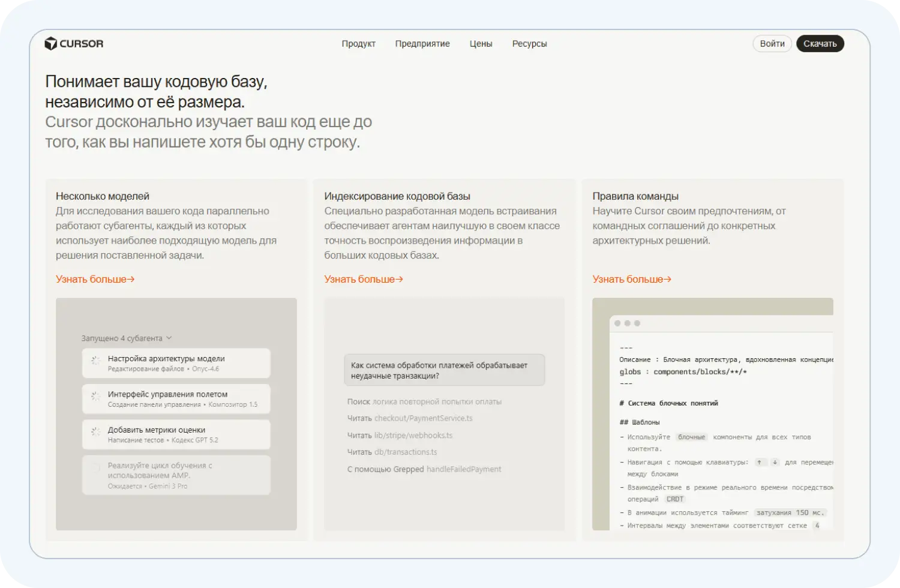The image size is (900, 588).
Task: Follow Узнать больше under Несколько моделей
Action: tap(95, 279)
